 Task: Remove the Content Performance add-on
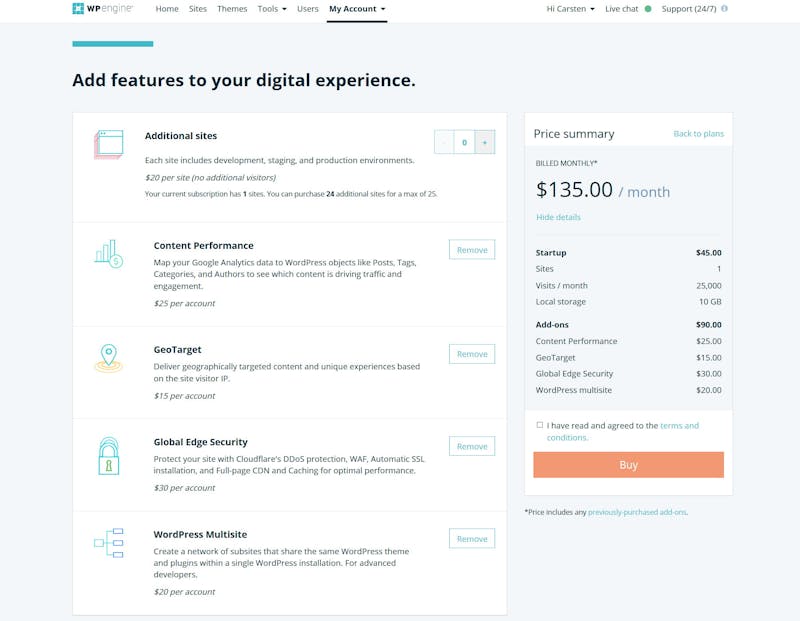click(x=472, y=250)
